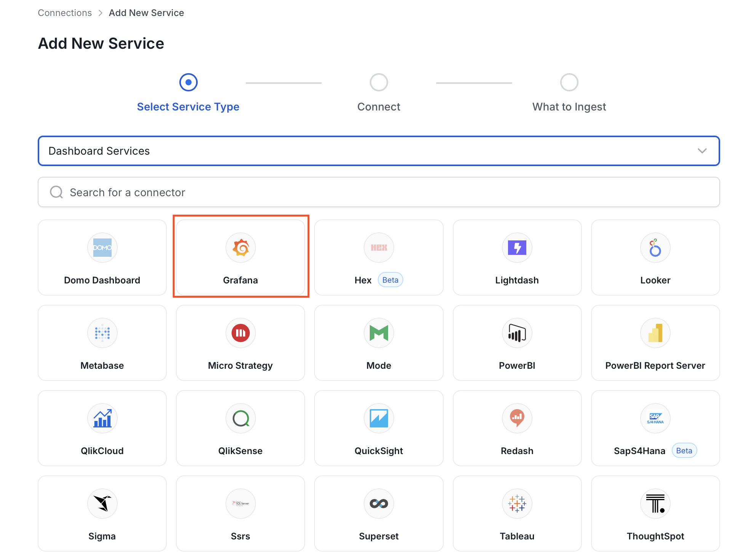
Task: Select the Sigma bird logo icon
Action: 102,504
